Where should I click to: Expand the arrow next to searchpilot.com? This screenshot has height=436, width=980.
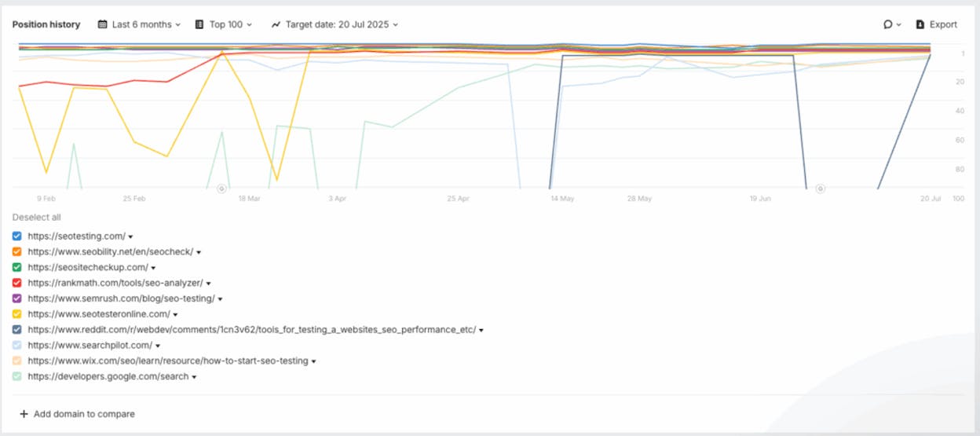[x=157, y=346]
